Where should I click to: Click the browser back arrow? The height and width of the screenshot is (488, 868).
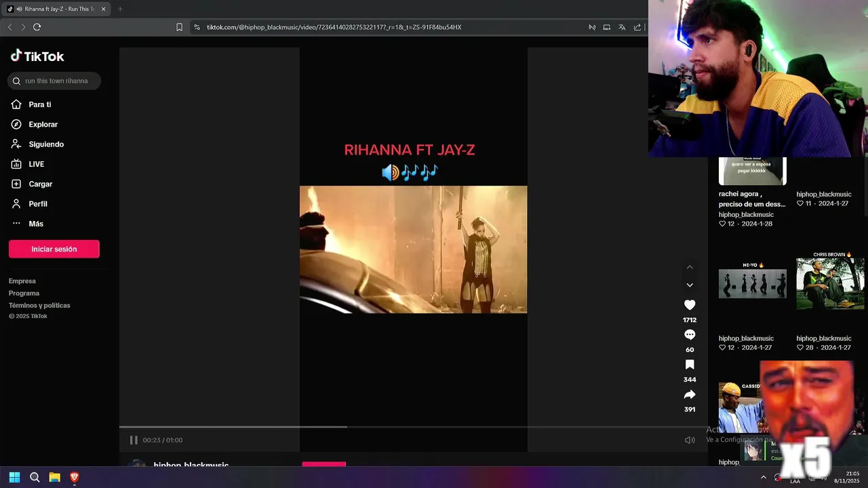click(9, 27)
